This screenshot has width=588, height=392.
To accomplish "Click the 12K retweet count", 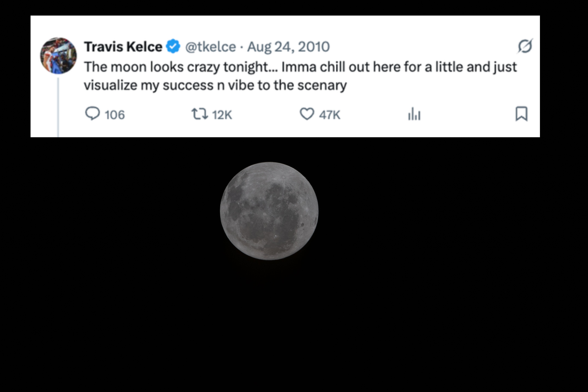I will (x=222, y=115).
